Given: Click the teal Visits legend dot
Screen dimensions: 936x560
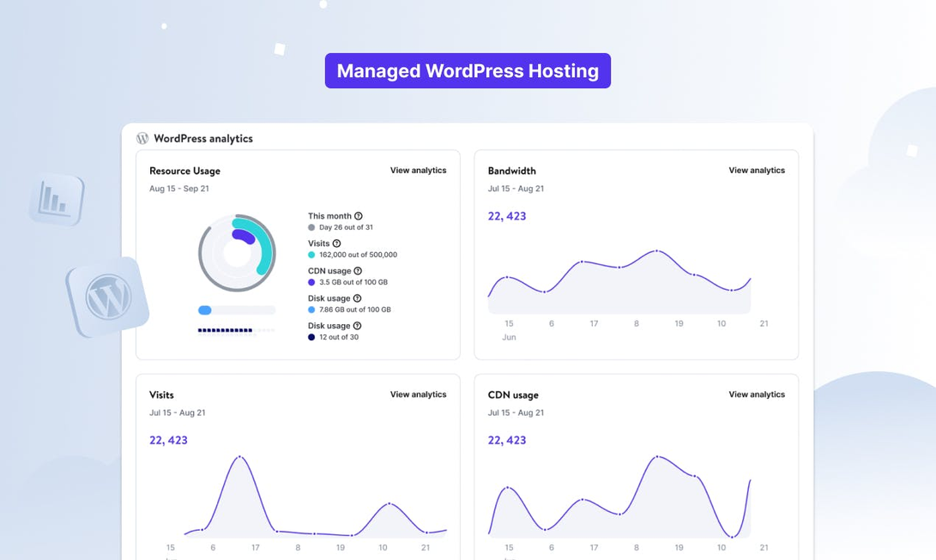Looking at the screenshot, I should click(x=311, y=255).
